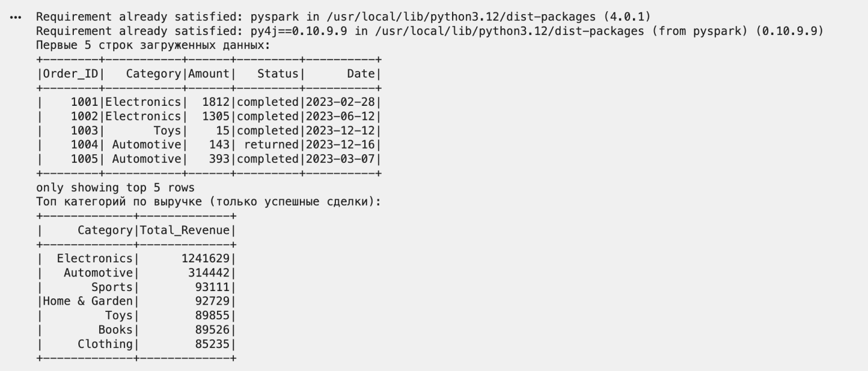This screenshot has height=371, width=868.
Task: Click the 'Первые 5 строк загруженных данных' line
Action: (x=153, y=44)
